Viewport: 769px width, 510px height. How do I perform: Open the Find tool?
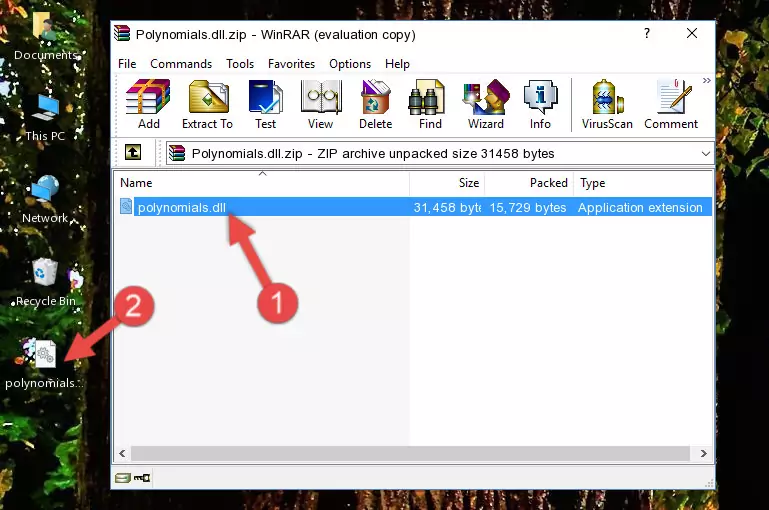point(430,104)
